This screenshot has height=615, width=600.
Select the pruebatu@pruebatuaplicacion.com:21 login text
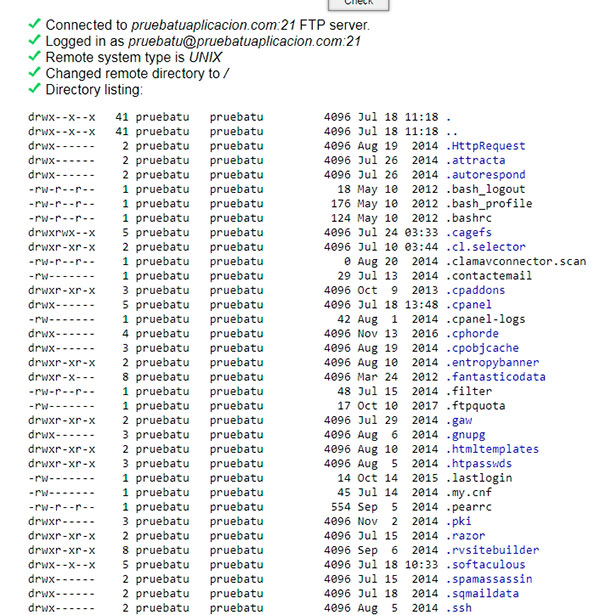244,41
